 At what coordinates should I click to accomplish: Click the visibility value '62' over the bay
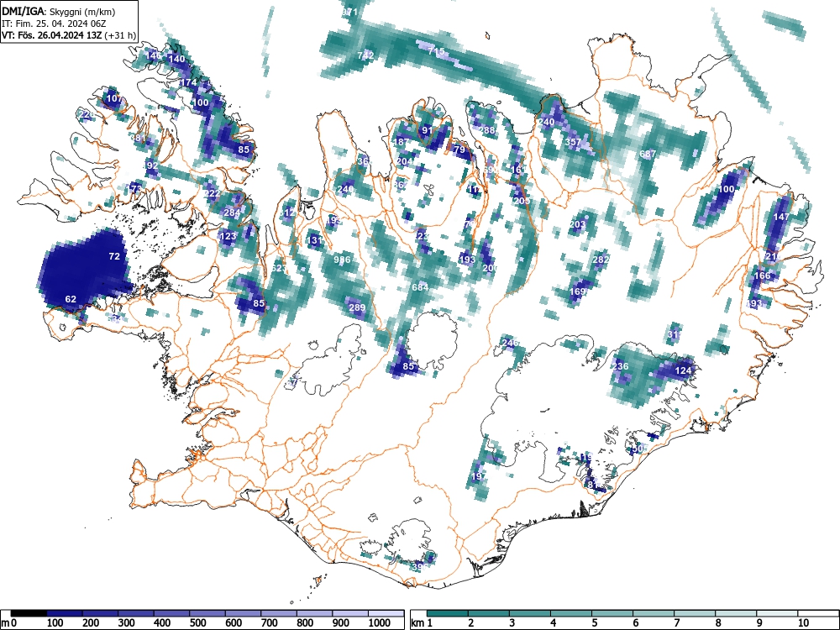coord(71,299)
